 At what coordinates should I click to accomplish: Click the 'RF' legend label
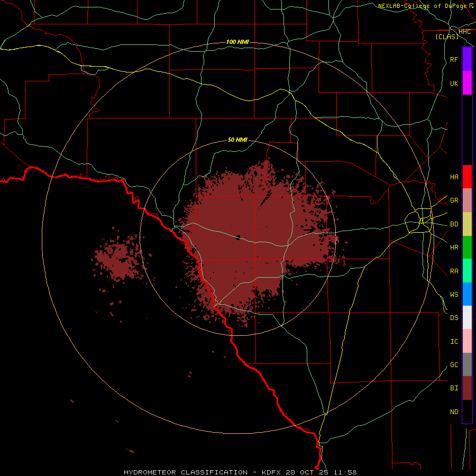click(x=454, y=59)
